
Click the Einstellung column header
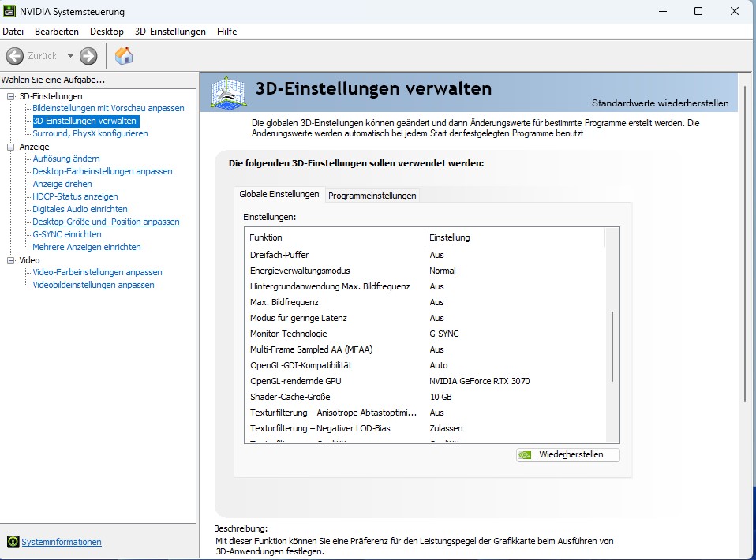click(x=515, y=237)
